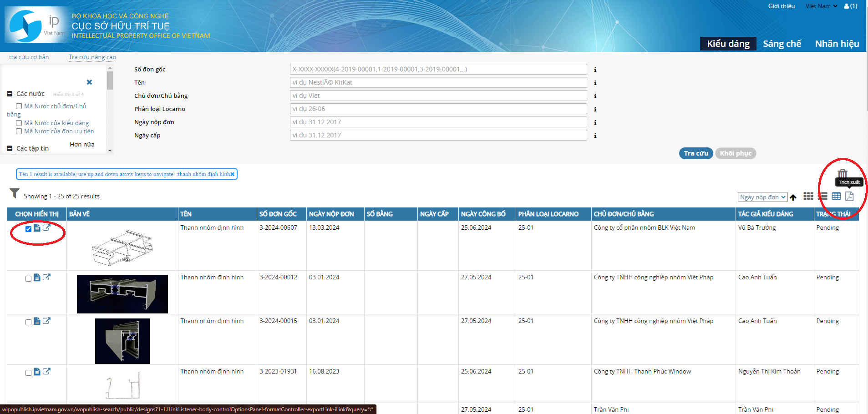Viewport: 868px width, 414px height.
Task: Tick the checkbox for application 3-2023-01931
Action: pyautogui.click(x=29, y=373)
